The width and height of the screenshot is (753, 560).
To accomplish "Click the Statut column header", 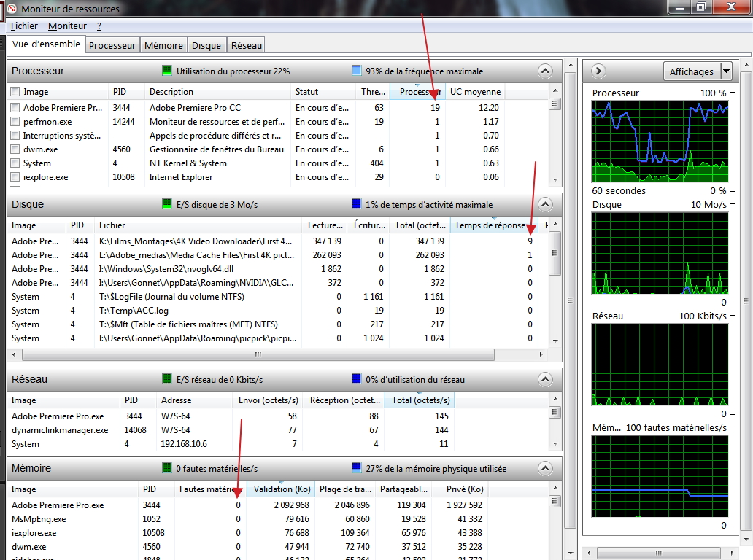I will (x=323, y=92).
